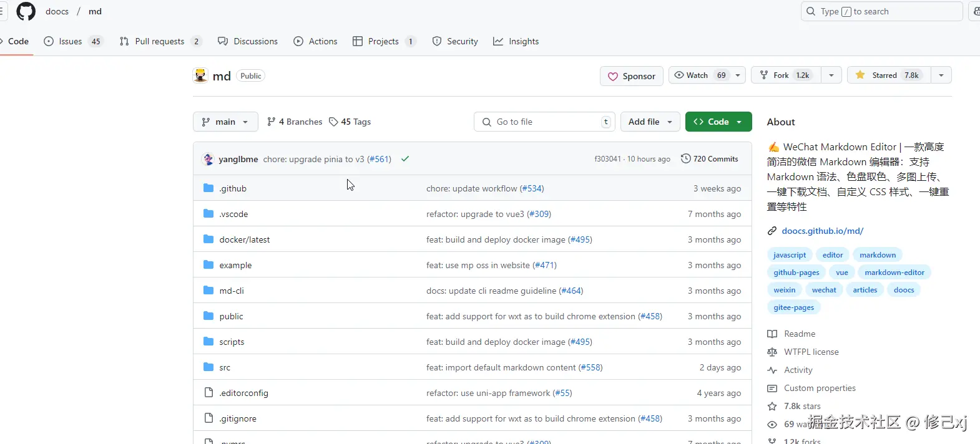Open commit history via clock icon
This screenshot has height=444, width=980.
[x=685, y=159]
